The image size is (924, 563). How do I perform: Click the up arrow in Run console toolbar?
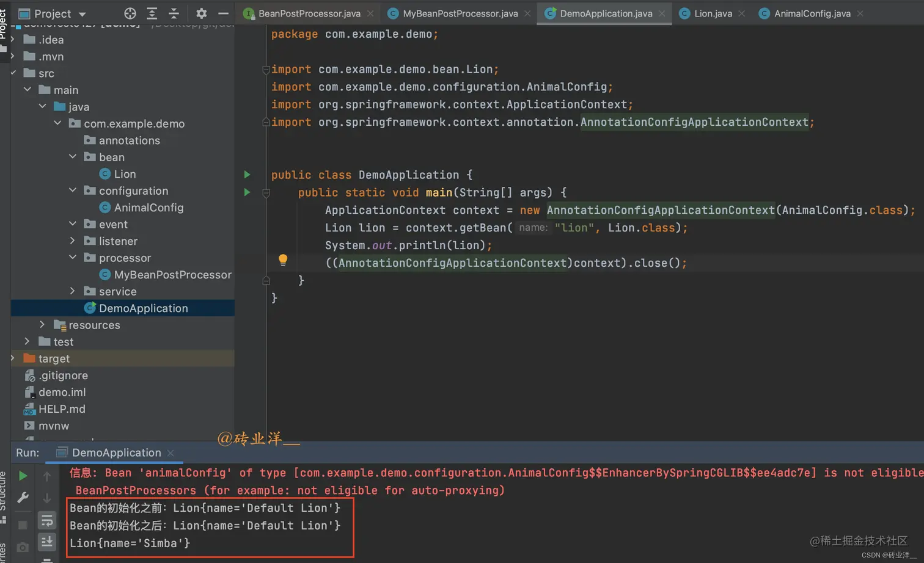(x=47, y=476)
